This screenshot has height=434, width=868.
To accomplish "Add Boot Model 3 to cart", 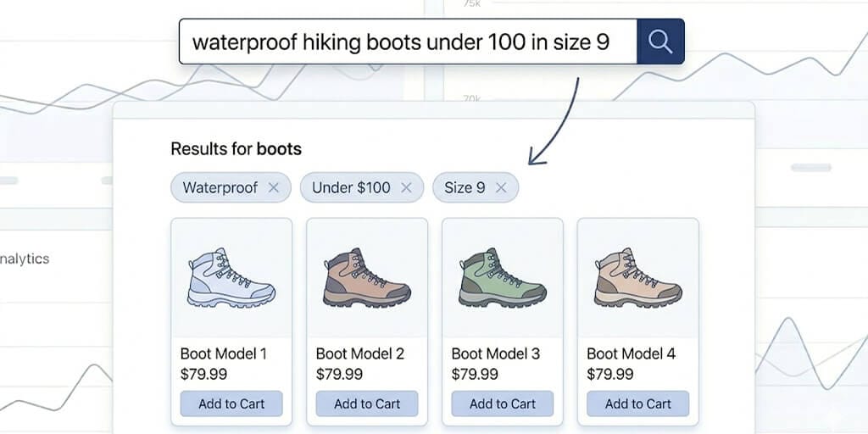I will (503, 403).
